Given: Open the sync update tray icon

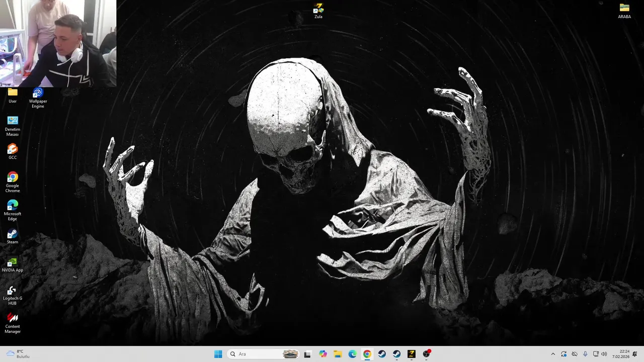Looking at the screenshot, I should click(564, 354).
